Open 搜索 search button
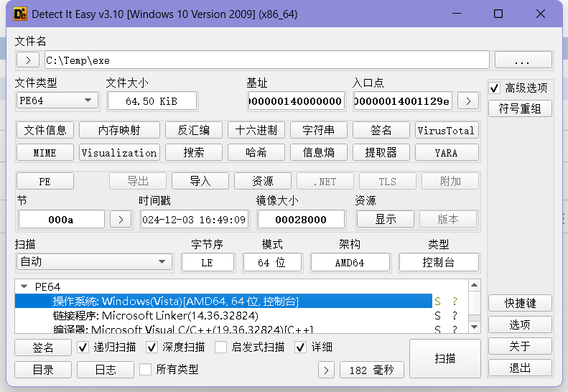The image size is (568, 392). [x=194, y=152]
